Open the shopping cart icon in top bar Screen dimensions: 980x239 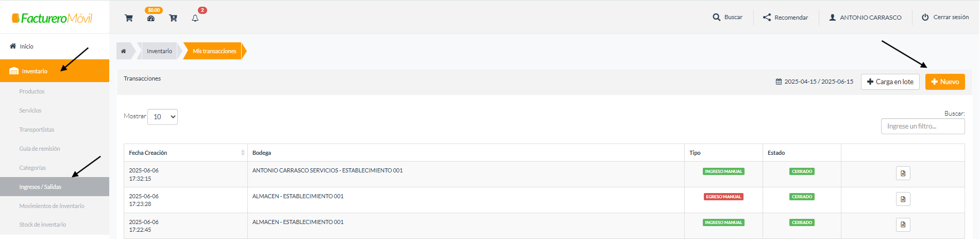tap(129, 18)
